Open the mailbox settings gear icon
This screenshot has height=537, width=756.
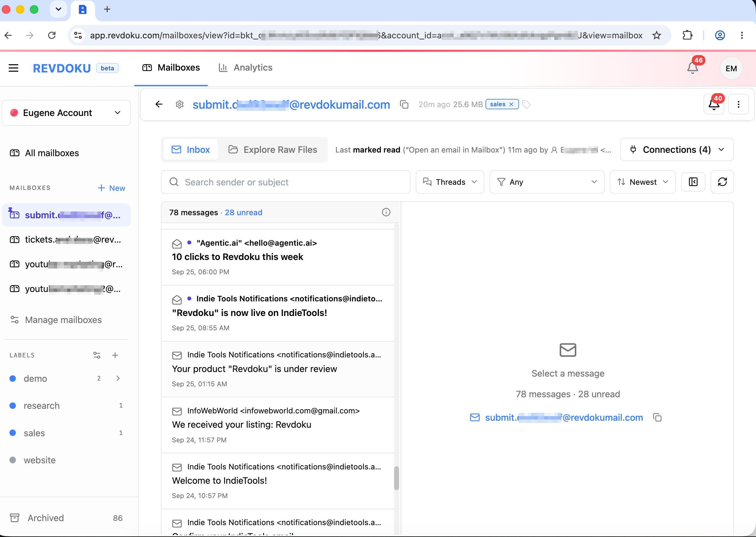point(179,104)
